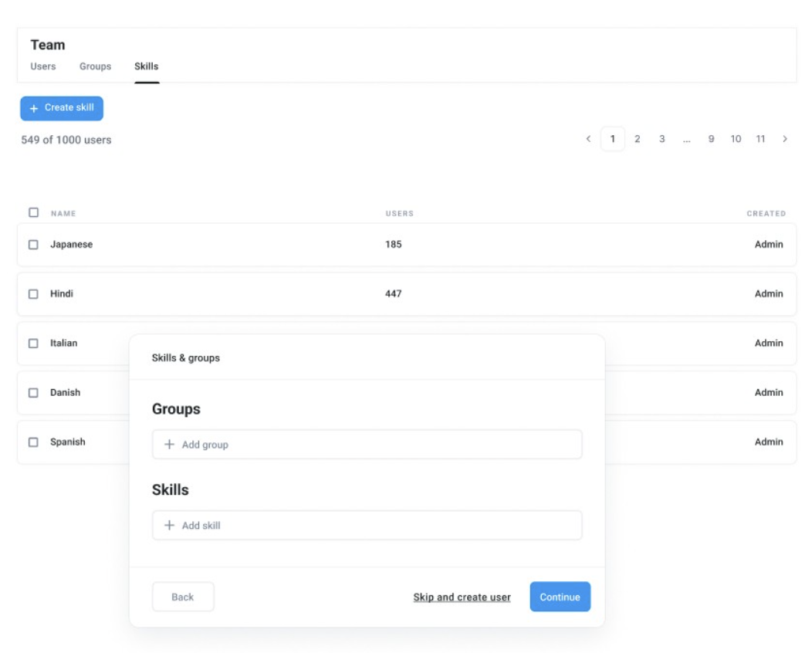Click the Skip and create user link

coord(462,596)
